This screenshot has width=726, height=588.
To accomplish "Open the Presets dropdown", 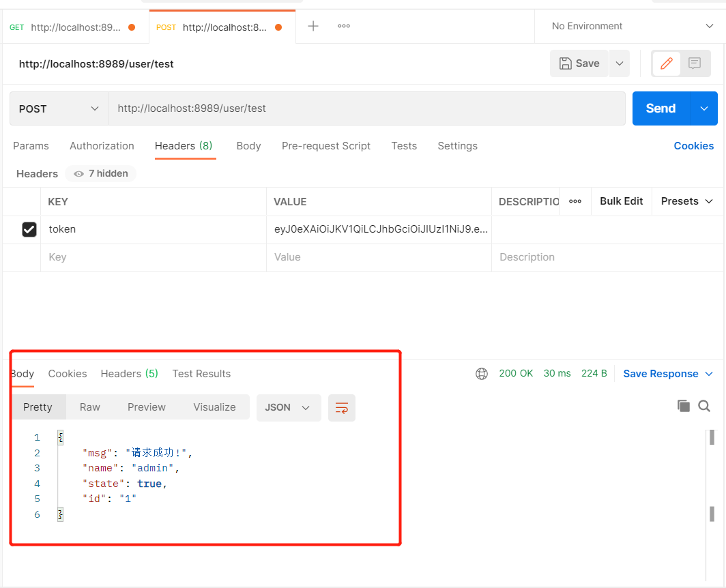I will 686,201.
